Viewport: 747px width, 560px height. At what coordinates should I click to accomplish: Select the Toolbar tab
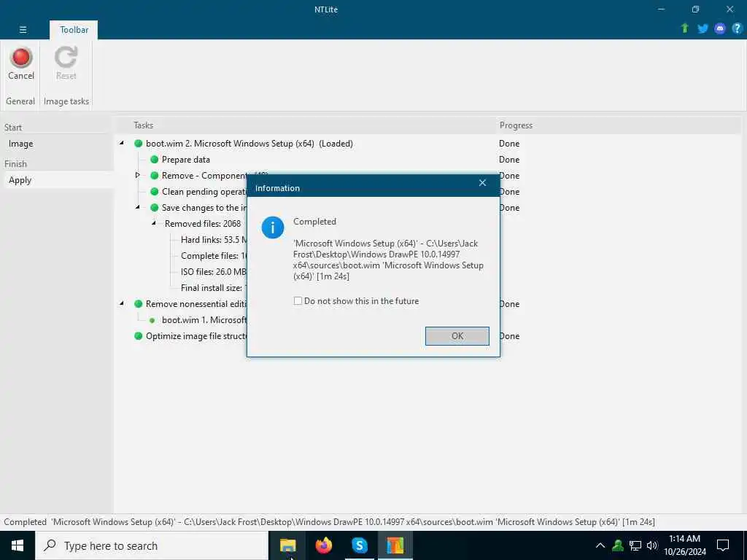click(x=74, y=29)
